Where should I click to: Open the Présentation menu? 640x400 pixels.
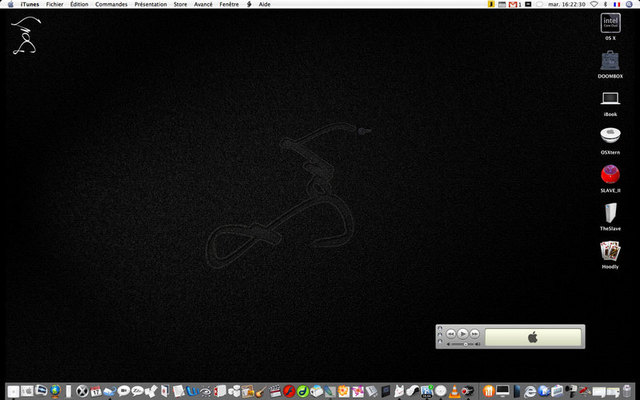click(151, 4)
